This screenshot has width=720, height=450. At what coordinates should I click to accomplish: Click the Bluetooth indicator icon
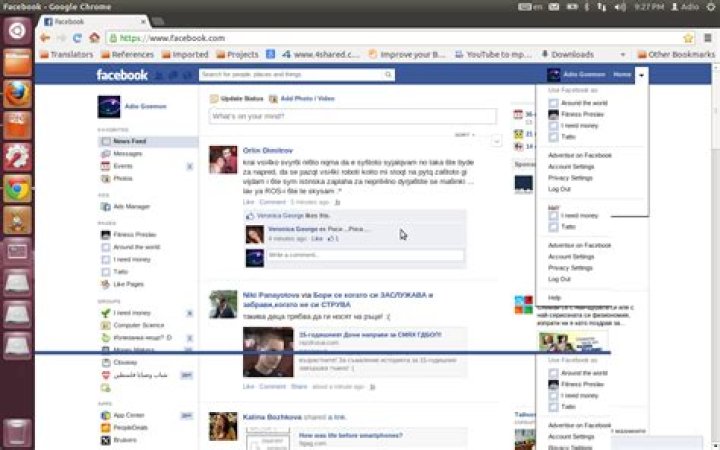[x=586, y=6]
